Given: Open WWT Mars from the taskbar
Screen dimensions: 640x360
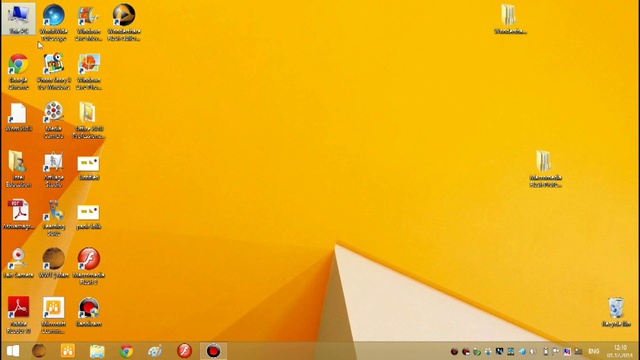Looking at the screenshot, I should (x=39, y=351).
